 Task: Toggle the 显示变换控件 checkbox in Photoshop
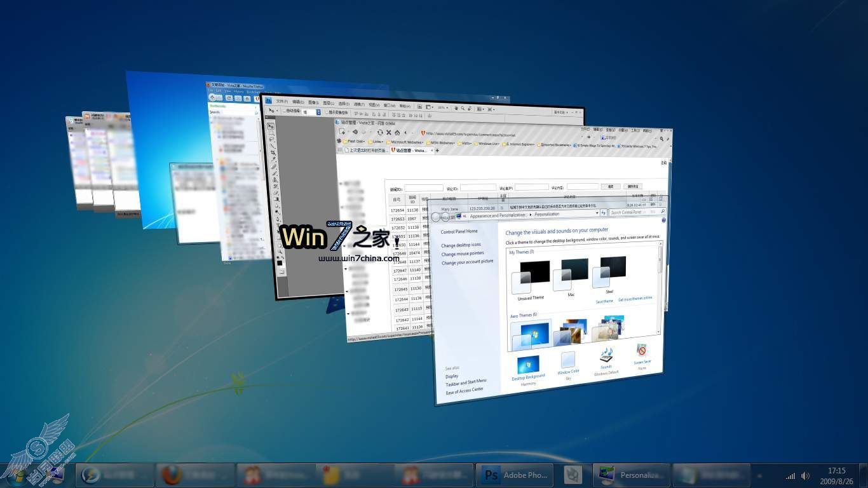pos(327,112)
